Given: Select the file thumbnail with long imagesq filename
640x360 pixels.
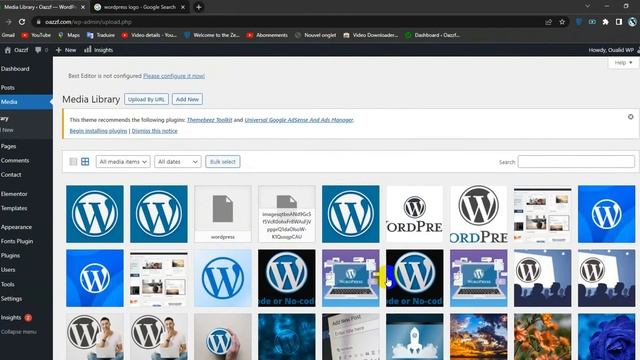Looking at the screenshot, I should [x=287, y=214].
